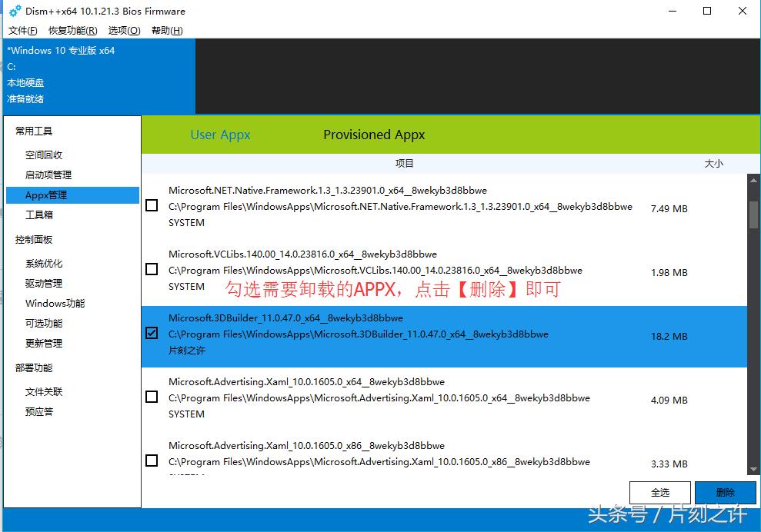Check the Microsoft.NET.Native.Framework.1.3 package checkbox

point(152,205)
